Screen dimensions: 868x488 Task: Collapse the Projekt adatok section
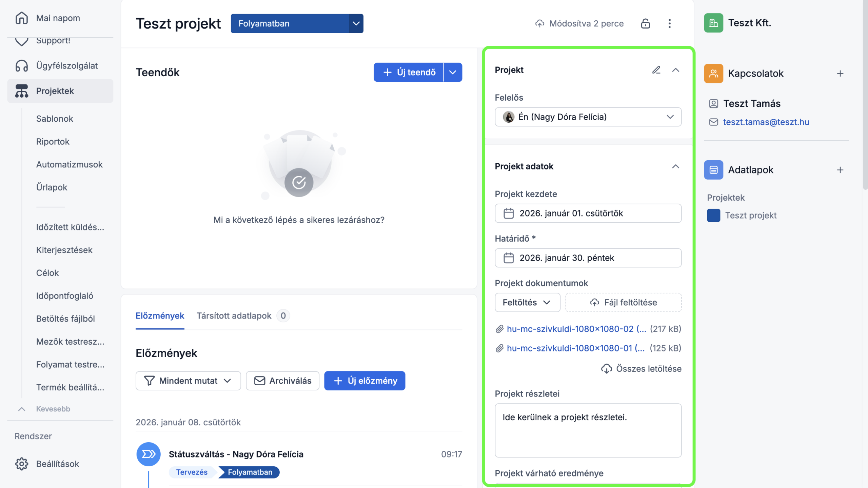point(675,166)
